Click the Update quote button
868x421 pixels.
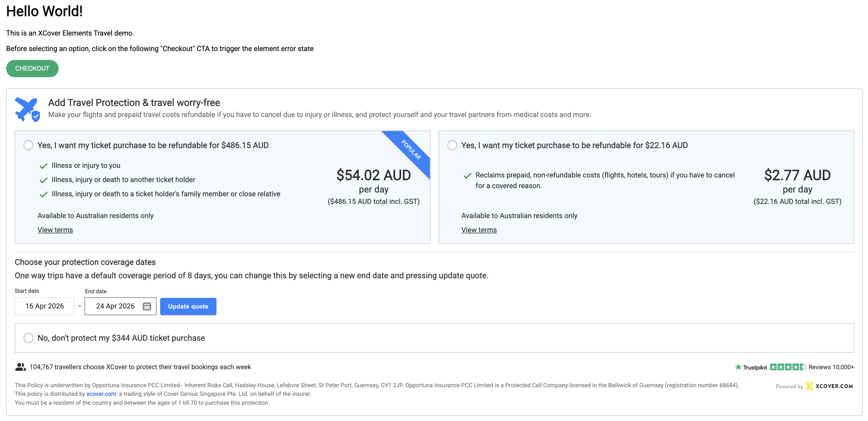point(188,306)
